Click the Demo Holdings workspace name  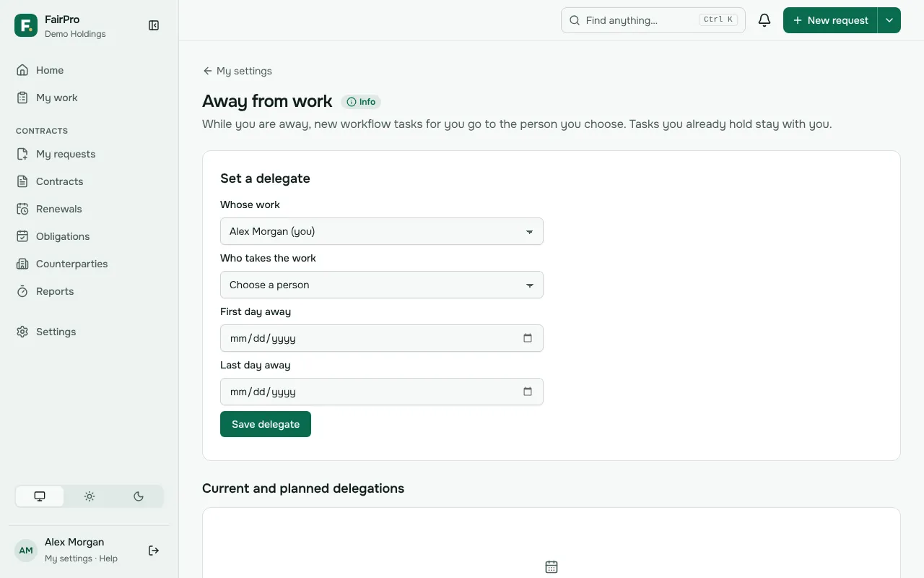click(75, 34)
